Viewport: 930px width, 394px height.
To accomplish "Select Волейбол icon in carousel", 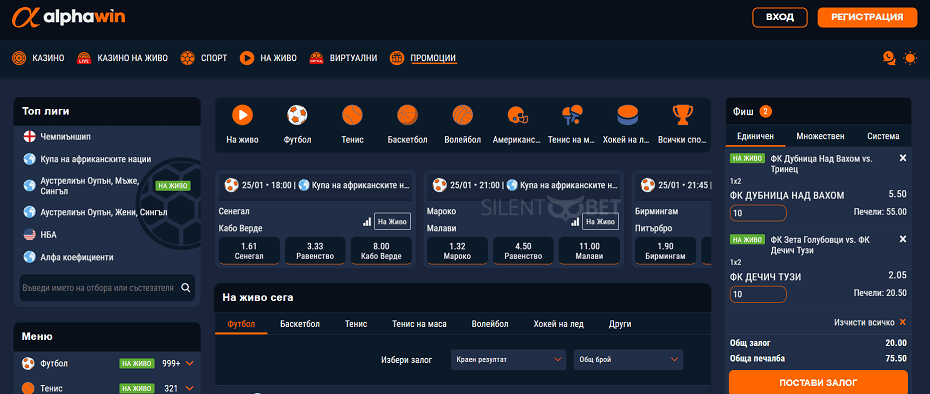I will pyautogui.click(x=462, y=114).
